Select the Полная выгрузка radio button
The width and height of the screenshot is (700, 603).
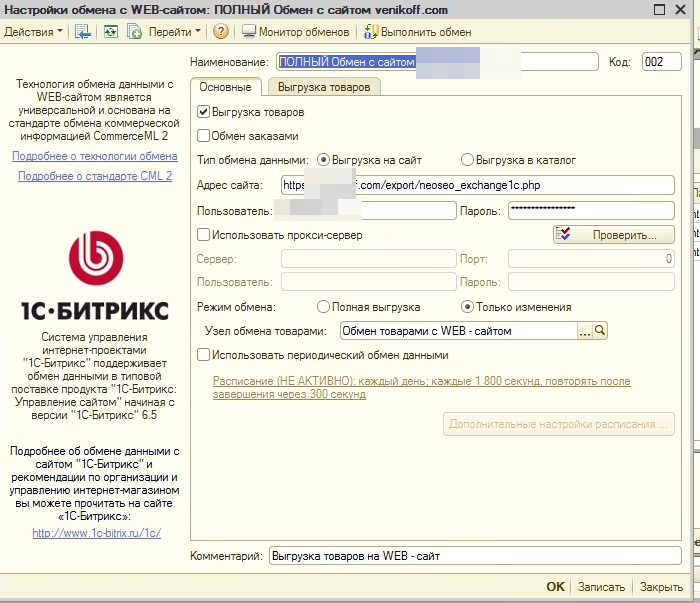point(323,307)
